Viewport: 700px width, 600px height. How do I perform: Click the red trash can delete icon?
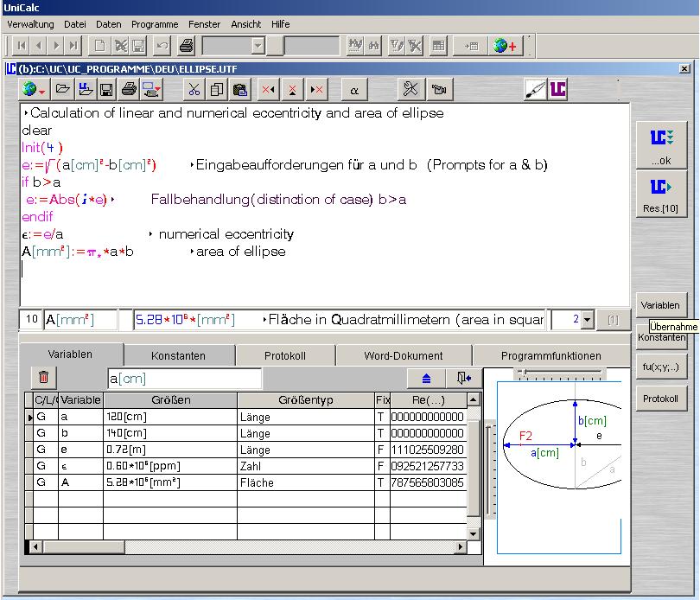tap(43, 378)
